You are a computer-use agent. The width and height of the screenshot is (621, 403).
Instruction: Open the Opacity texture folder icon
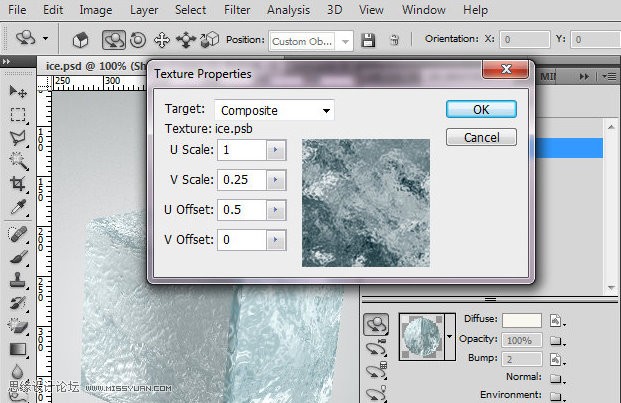(557, 340)
